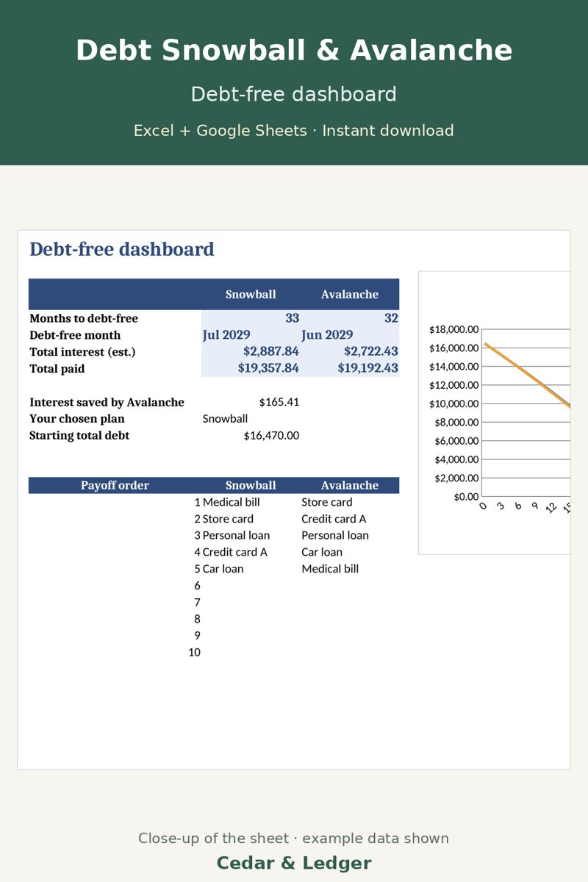Viewport: 588px width, 882px height.
Task: Click the 'Starting total debt' label
Action: (x=79, y=436)
